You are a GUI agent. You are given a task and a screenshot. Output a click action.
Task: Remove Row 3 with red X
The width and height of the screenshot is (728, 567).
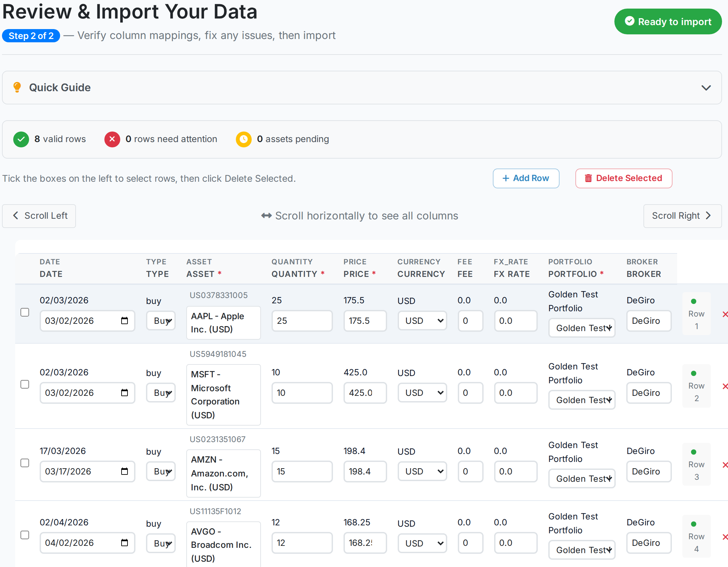[x=725, y=465]
